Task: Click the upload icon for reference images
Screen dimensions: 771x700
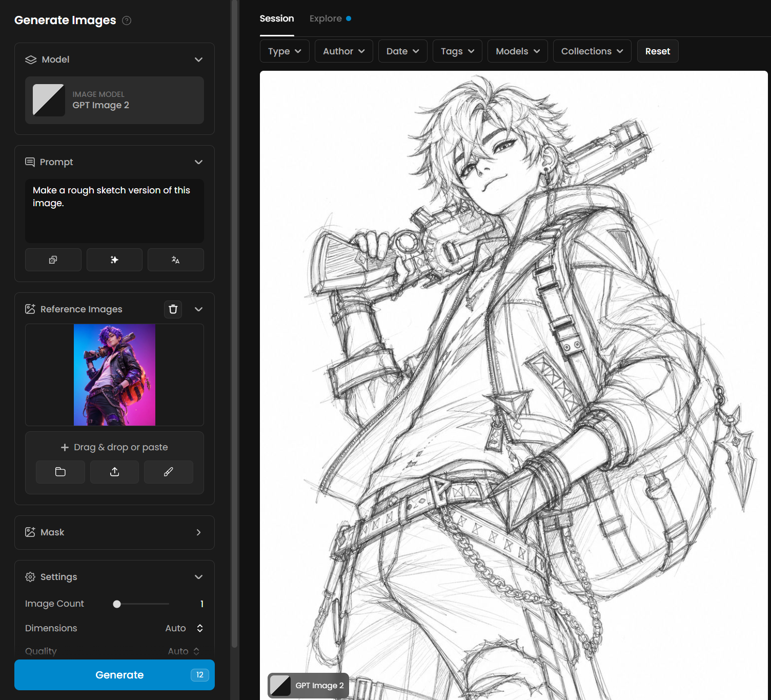Action: tap(114, 472)
